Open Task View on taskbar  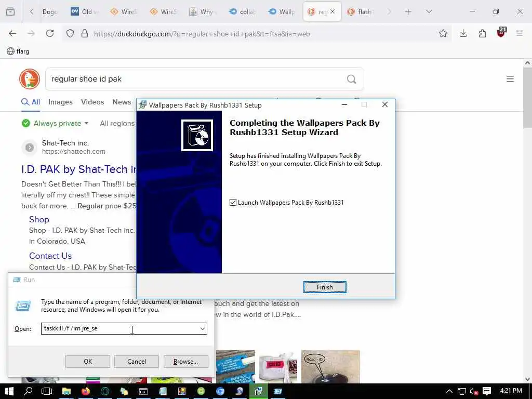pyautogui.click(x=47, y=391)
